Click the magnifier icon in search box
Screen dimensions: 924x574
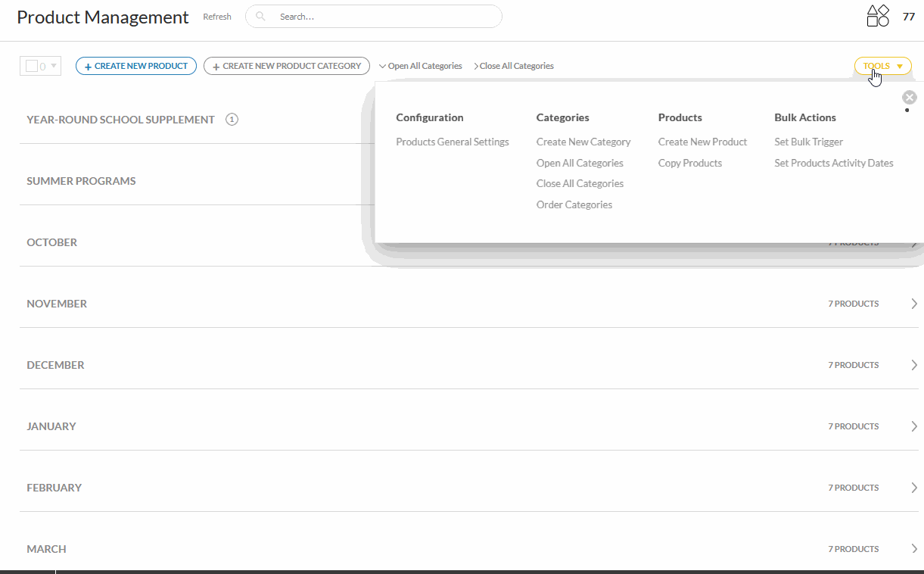[x=261, y=17]
